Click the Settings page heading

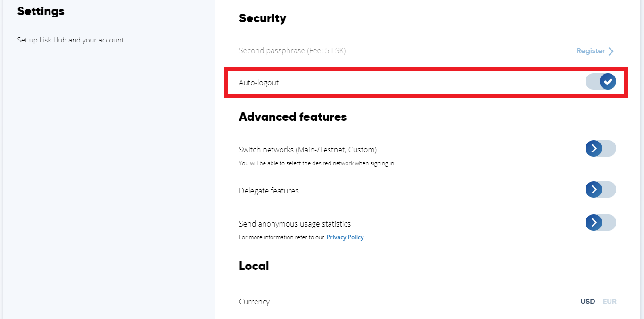tap(41, 11)
